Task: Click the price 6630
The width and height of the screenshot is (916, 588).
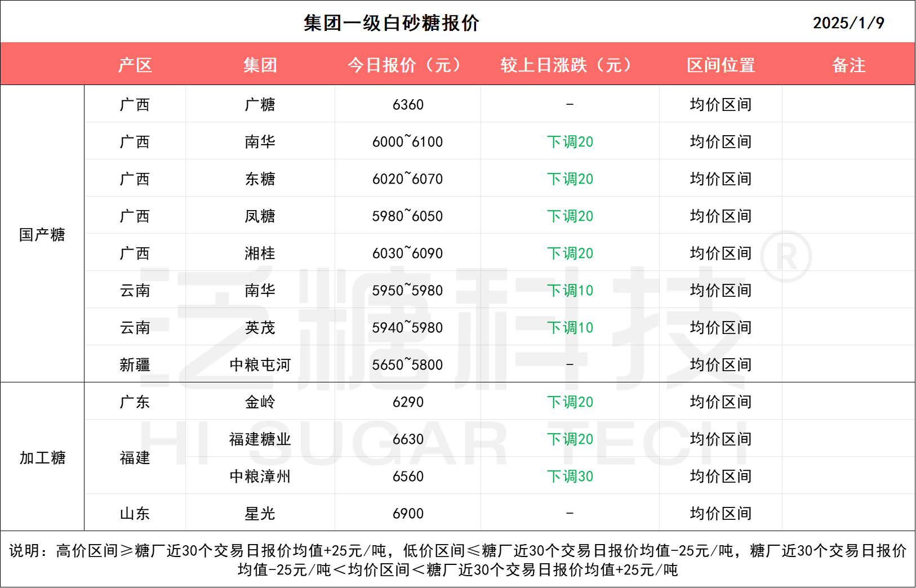Action: coord(408,439)
